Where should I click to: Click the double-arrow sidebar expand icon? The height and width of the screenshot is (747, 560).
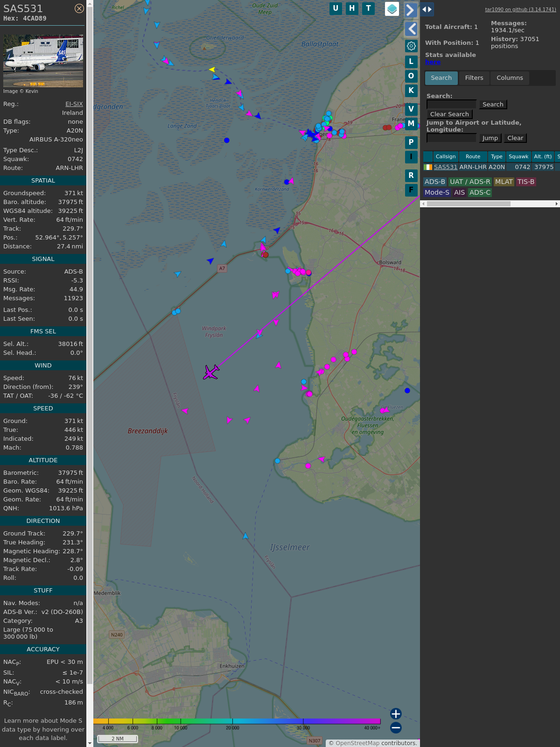pos(427,9)
